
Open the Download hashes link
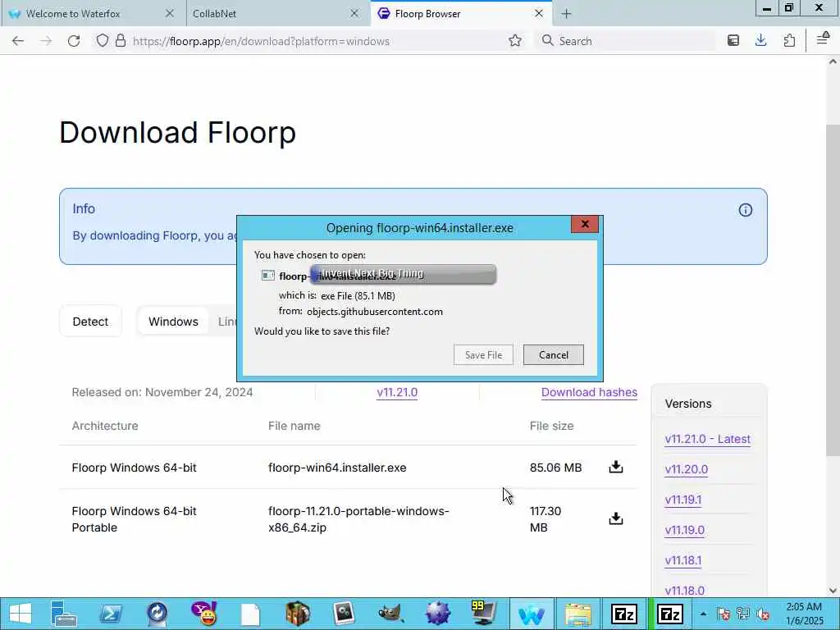pos(589,392)
